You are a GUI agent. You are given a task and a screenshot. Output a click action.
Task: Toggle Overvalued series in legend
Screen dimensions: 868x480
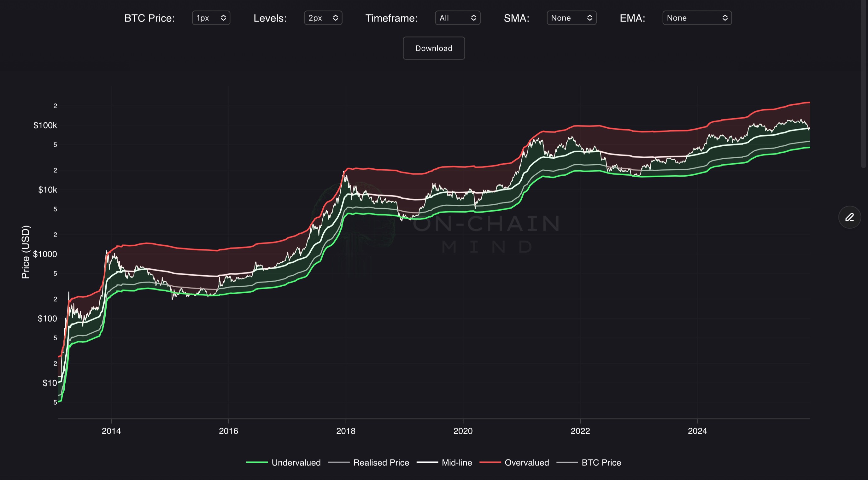point(527,462)
